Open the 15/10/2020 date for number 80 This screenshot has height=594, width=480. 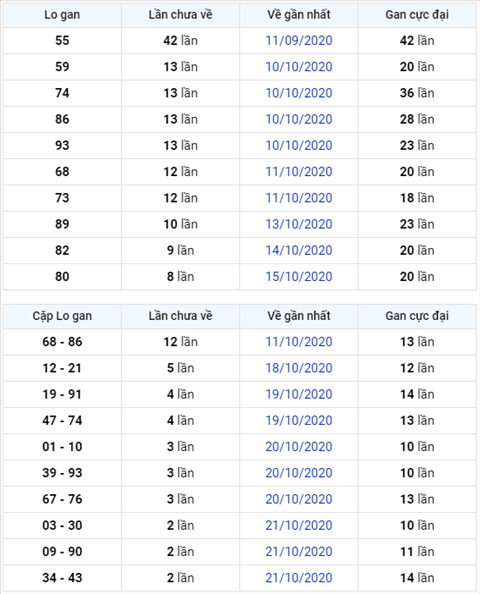click(299, 277)
